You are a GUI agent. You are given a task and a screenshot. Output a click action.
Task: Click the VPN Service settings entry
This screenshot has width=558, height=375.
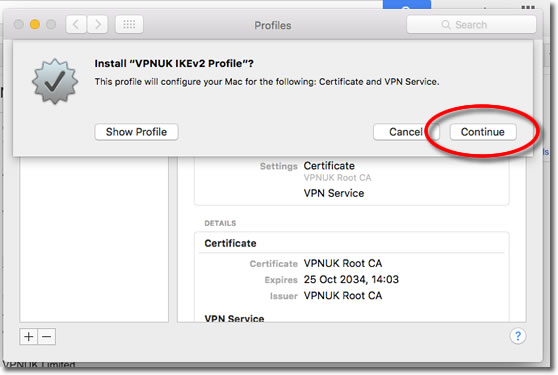click(334, 193)
